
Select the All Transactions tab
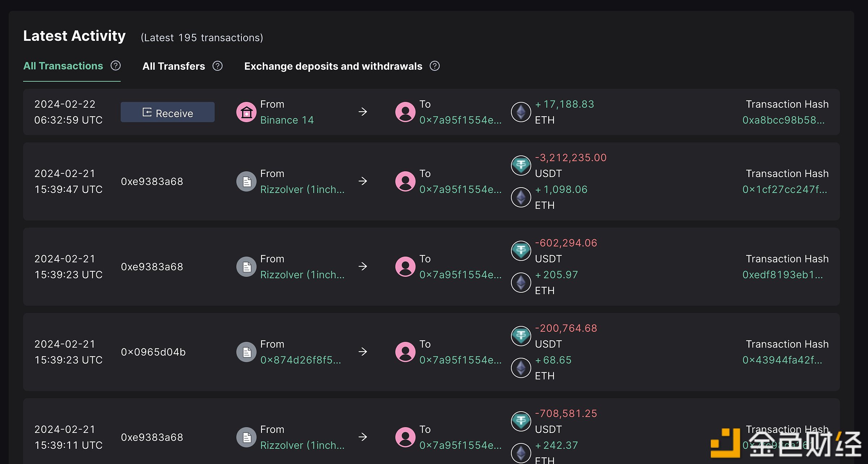coord(63,66)
